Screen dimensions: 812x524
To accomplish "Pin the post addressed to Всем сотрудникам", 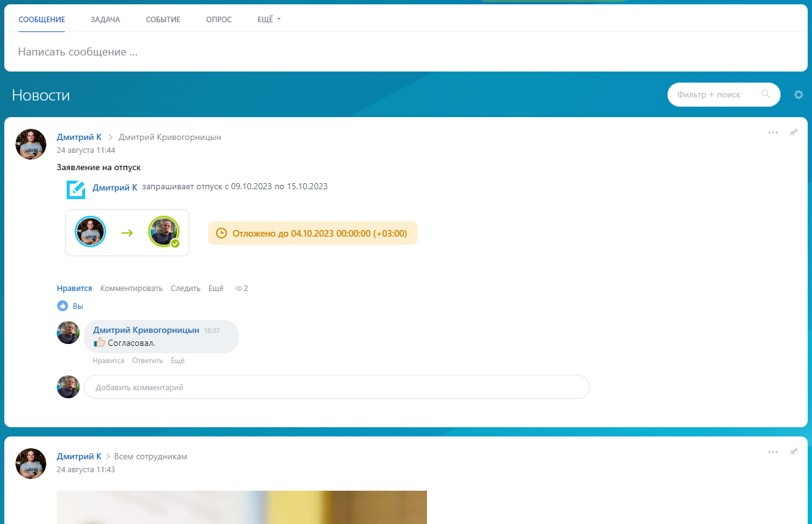I will (x=793, y=452).
